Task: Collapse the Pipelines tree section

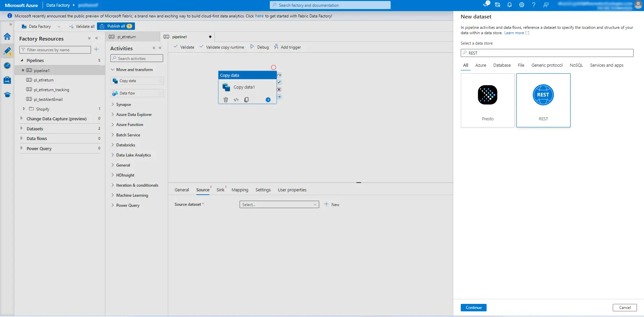Action: (22, 60)
